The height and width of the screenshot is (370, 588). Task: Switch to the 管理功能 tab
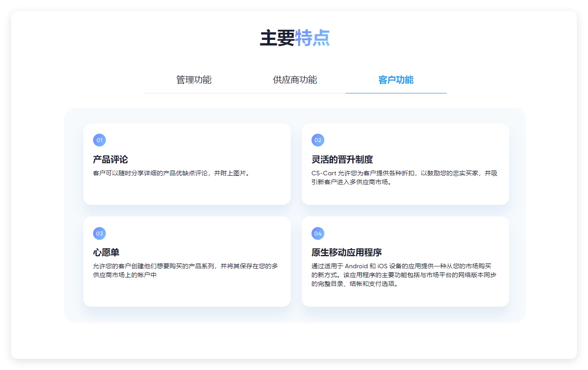point(194,80)
